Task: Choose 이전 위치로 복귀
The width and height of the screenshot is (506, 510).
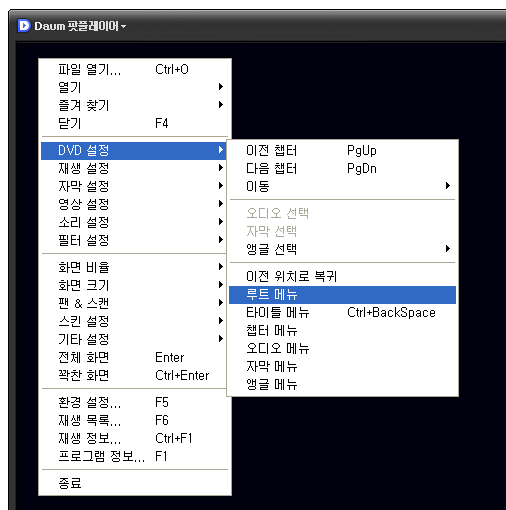Action: point(342,277)
